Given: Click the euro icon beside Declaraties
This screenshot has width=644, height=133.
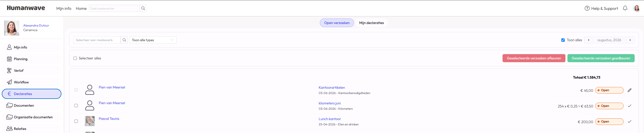Looking at the screenshot, I should click(x=9, y=94).
